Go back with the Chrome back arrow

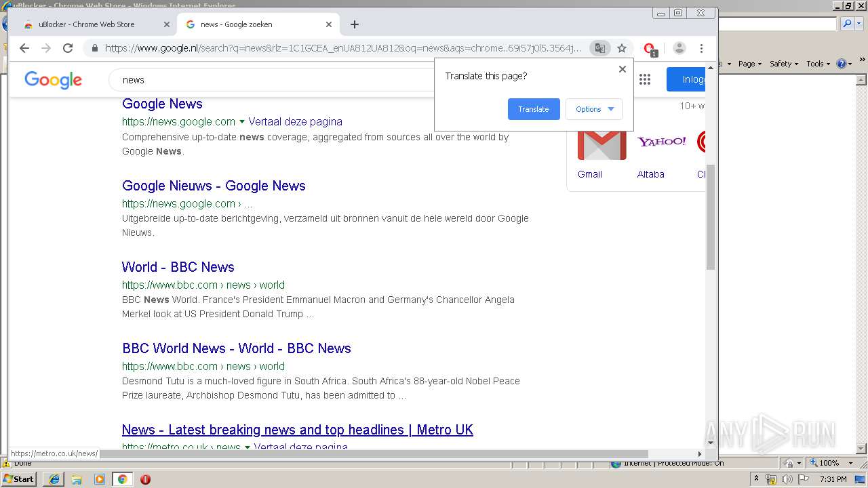pos(24,48)
